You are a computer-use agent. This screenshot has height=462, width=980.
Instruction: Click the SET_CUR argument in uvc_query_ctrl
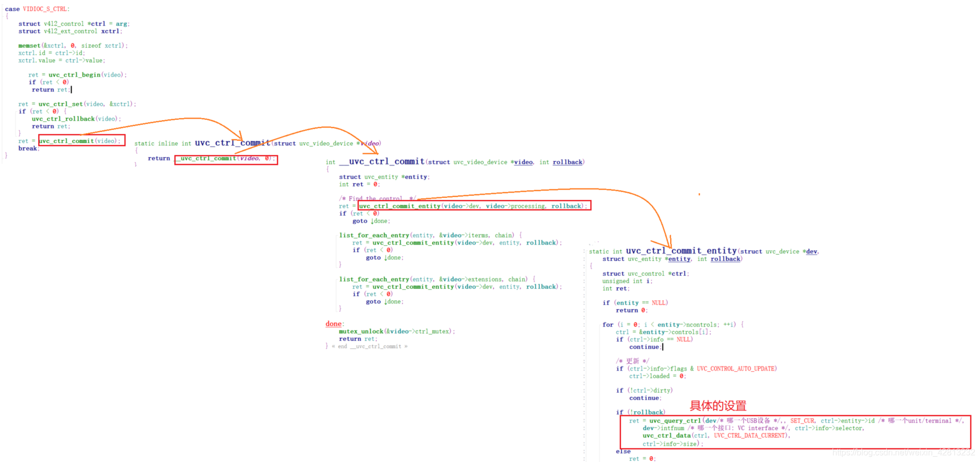802,421
